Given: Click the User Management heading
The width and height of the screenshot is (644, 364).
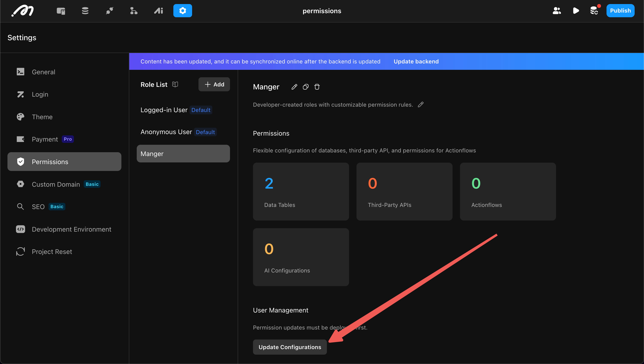Looking at the screenshot, I should (281, 310).
